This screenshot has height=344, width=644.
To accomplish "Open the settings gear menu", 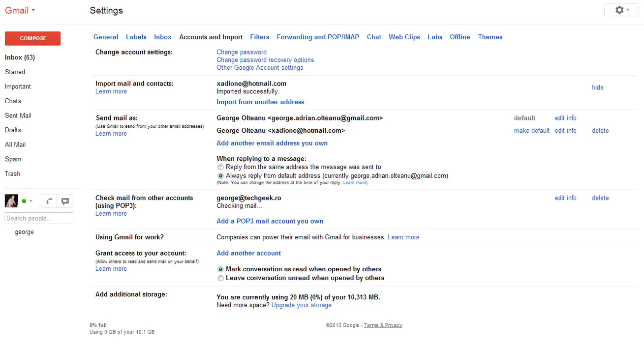I will pos(622,10).
